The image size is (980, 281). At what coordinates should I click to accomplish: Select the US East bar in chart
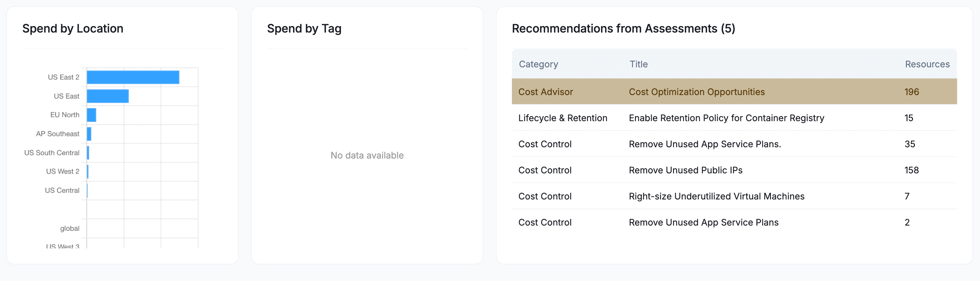pos(108,96)
